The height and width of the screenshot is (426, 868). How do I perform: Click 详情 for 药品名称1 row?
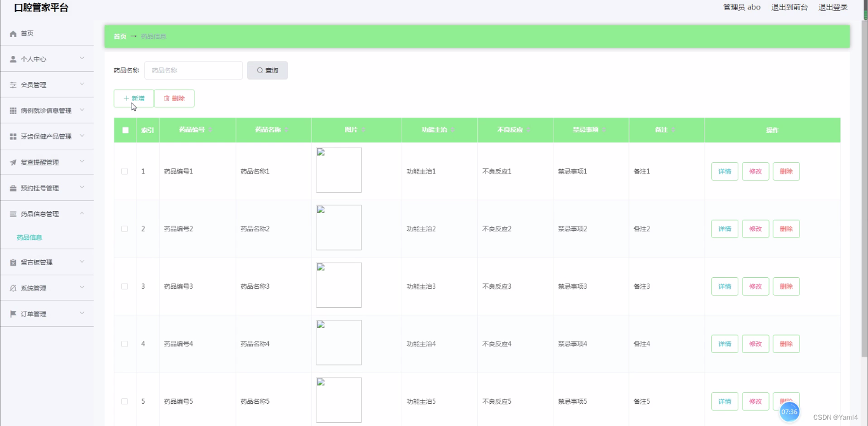click(724, 172)
